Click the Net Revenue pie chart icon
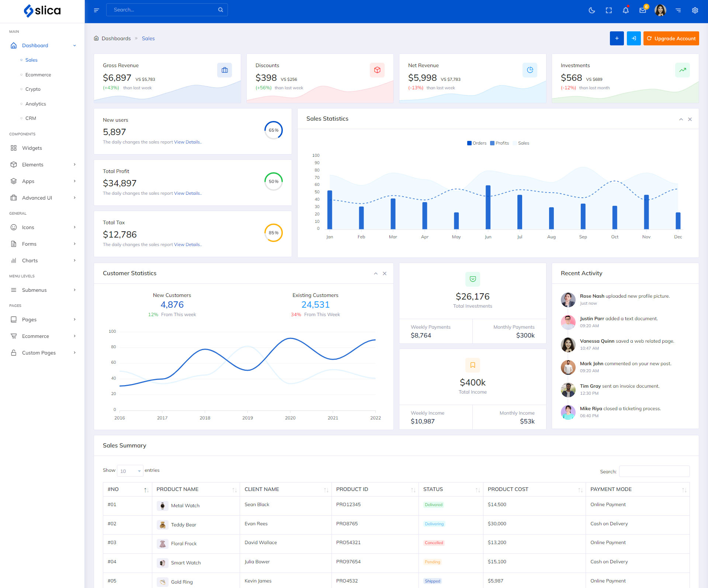The width and height of the screenshot is (708, 588). click(x=530, y=70)
